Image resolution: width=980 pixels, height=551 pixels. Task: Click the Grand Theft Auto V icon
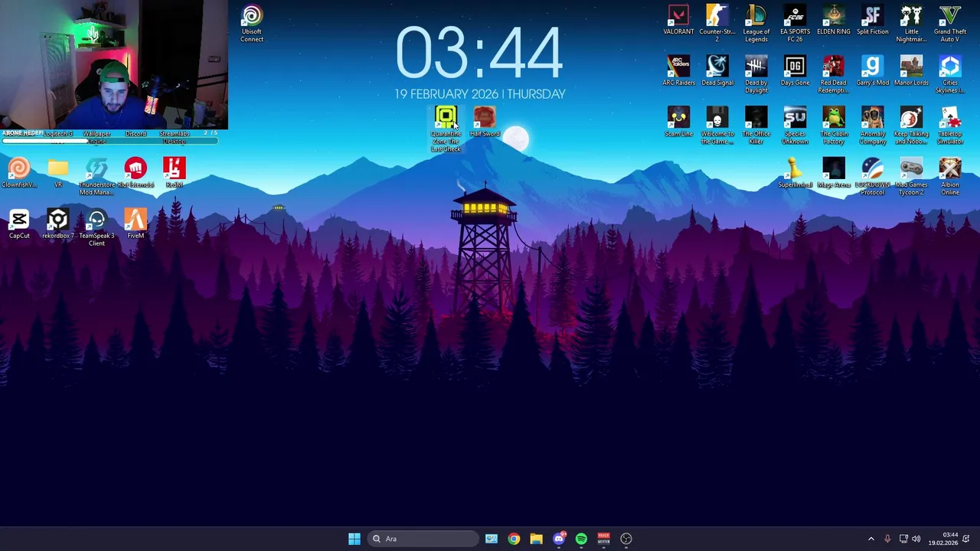tap(950, 24)
